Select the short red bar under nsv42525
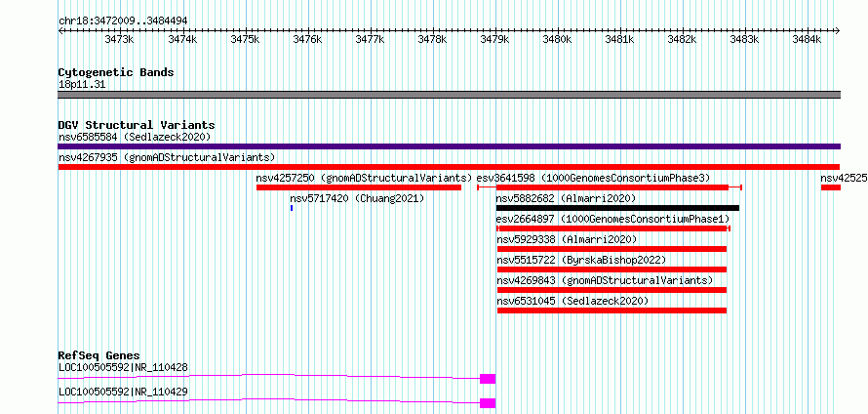Viewport: 868px width, 414px height. pyautogui.click(x=831, y=187)
